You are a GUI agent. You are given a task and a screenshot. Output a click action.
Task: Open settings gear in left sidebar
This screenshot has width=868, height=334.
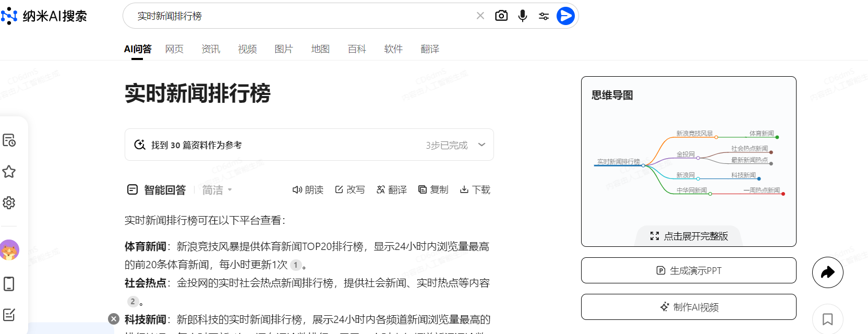9,202
